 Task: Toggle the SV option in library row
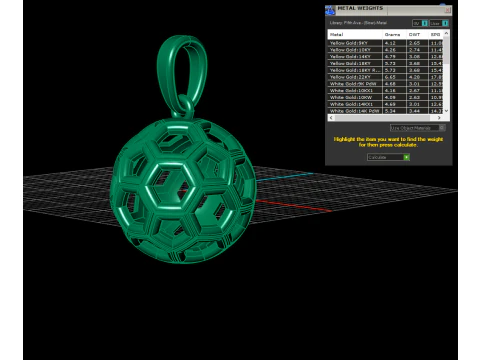[x=420, y=23]
